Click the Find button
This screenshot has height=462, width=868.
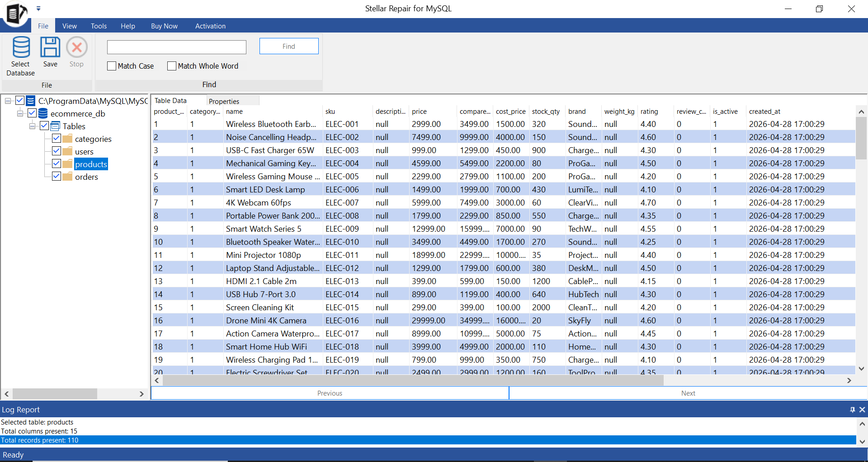(x=289, y=46)
